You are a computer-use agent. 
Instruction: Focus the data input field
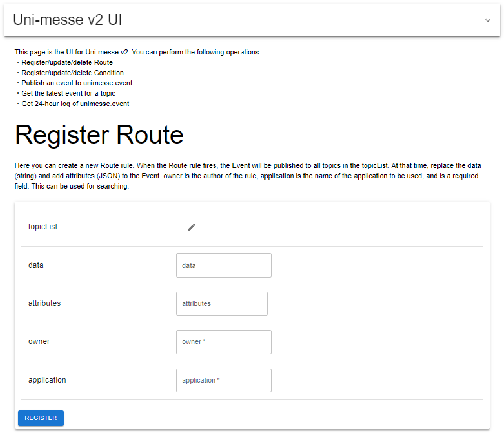point(224,265)
